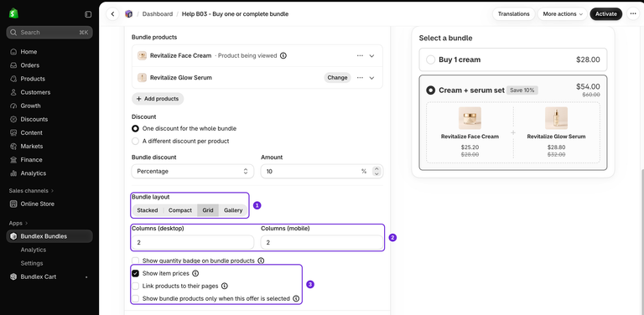
Task: Click the Add products button
Action: pyautogui.click(x=158, y=99)
